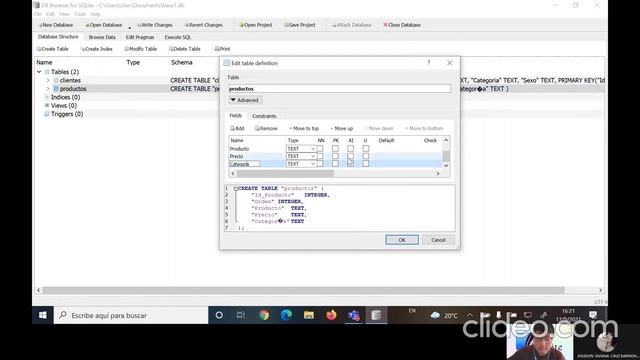Toggle PK checkbox for Producto field
The image size is (640, 360).
(x=335, y=149)
